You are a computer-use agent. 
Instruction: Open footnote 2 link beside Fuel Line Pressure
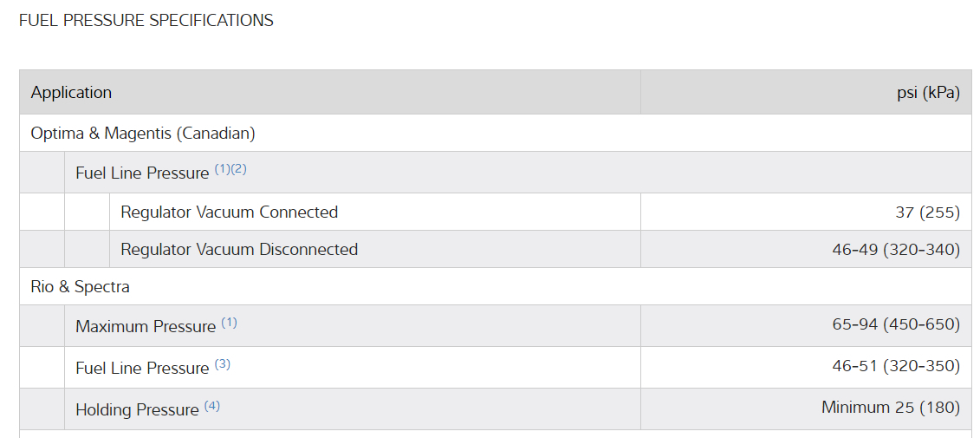click(x=238, y=169)
